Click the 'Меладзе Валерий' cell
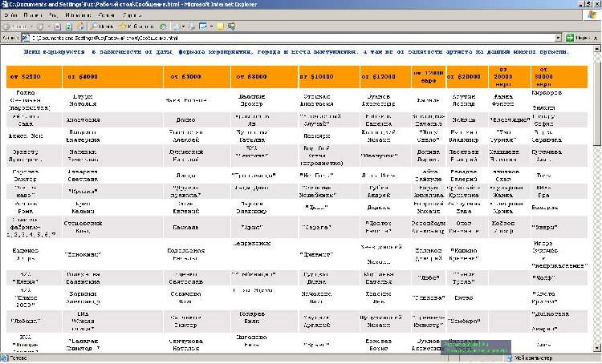The image size is (602, 364). click(x=467, y=176)
